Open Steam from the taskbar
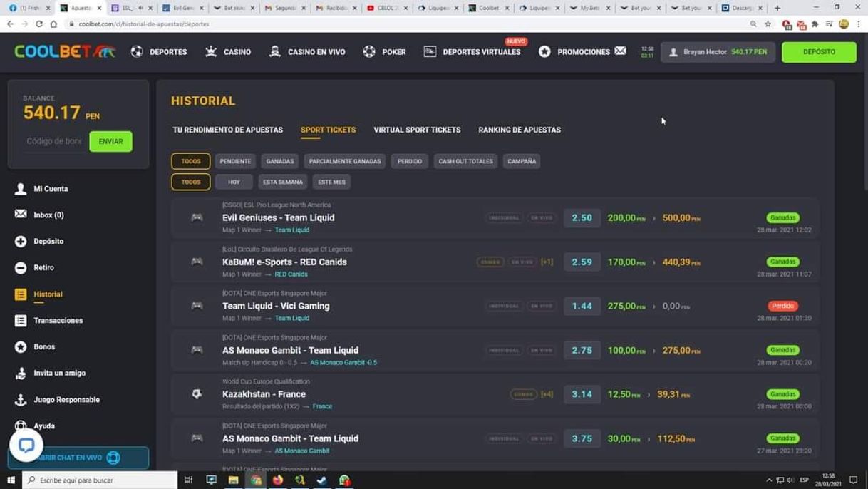This screenshot has width=868, height=489. point(322,480)
